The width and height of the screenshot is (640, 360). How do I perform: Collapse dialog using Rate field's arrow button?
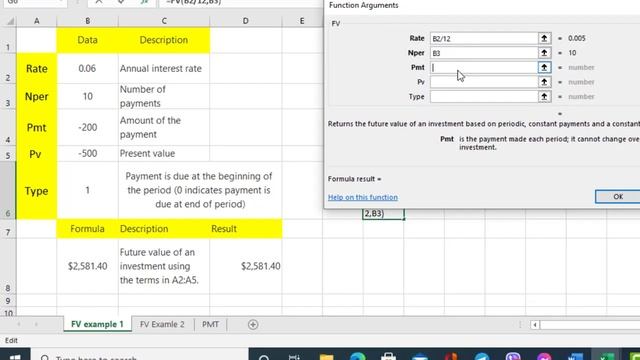point(544,38)
